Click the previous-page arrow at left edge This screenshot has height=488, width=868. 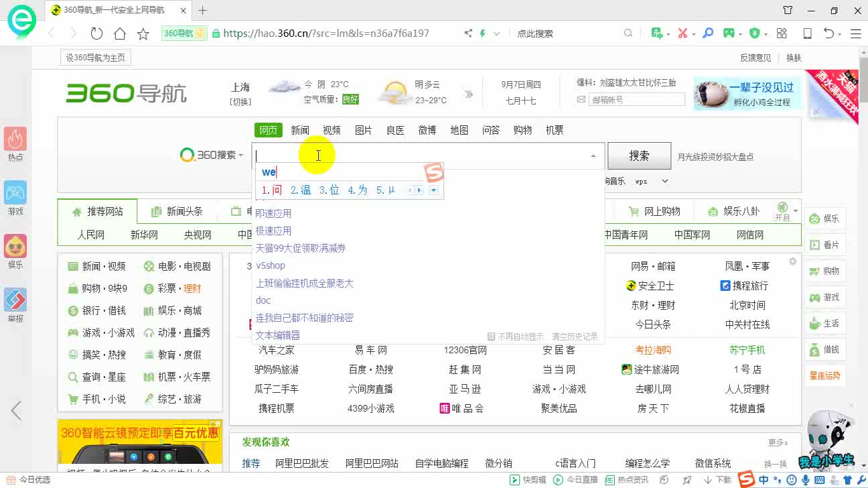point(16,410)
